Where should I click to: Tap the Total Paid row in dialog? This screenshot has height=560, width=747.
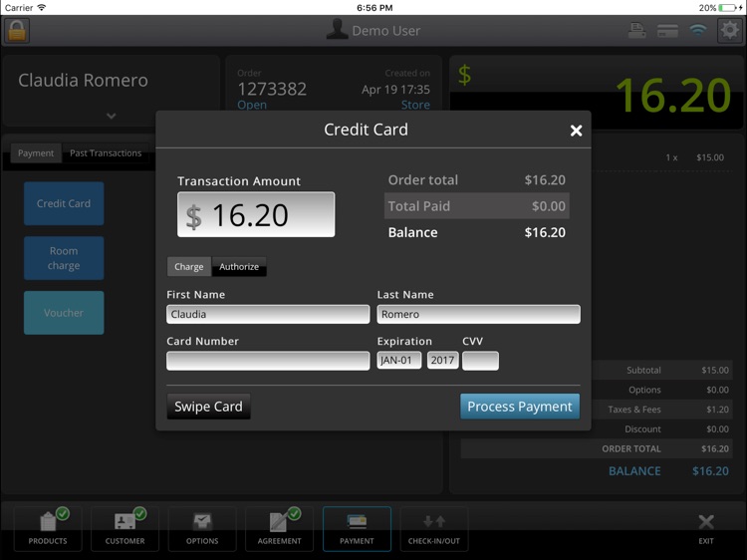477,206
